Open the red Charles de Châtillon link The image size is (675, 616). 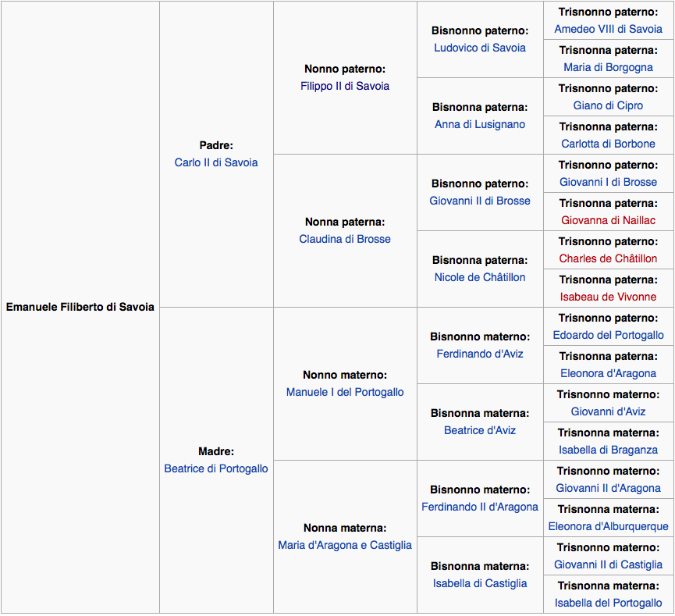pos(608,258)
